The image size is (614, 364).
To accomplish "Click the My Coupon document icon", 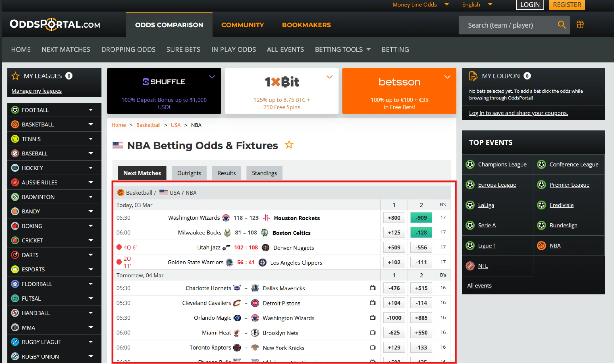I will 473,76.
